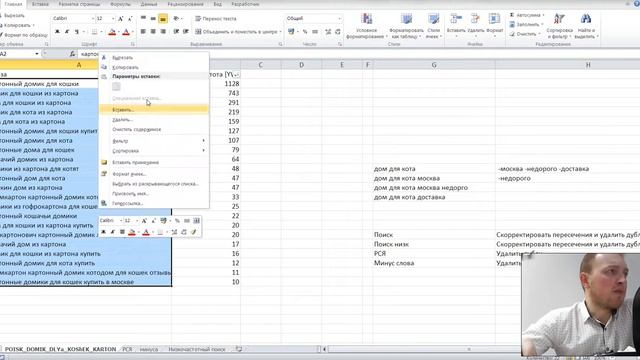Image resolution: width=640 pixels, height=360 pixels.
Task: Apply font color from the ribbon red A icon
Action: point(126,32)
